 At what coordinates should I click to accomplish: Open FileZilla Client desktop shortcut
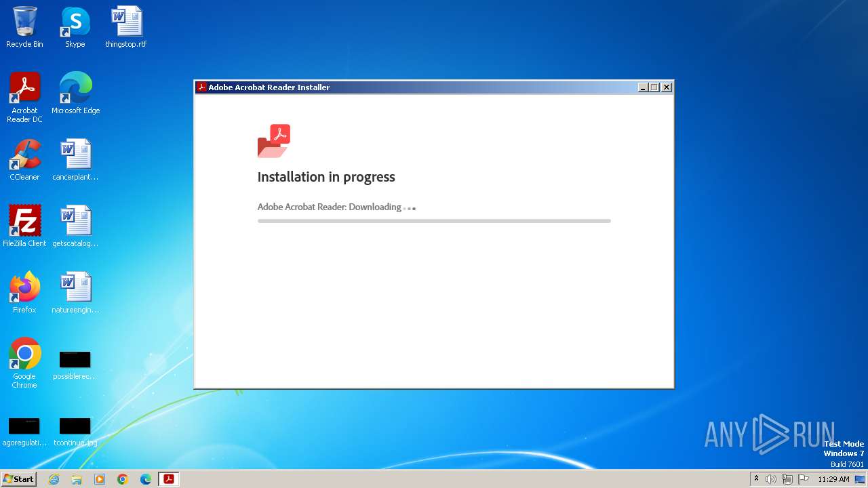(x=24, y=226)
